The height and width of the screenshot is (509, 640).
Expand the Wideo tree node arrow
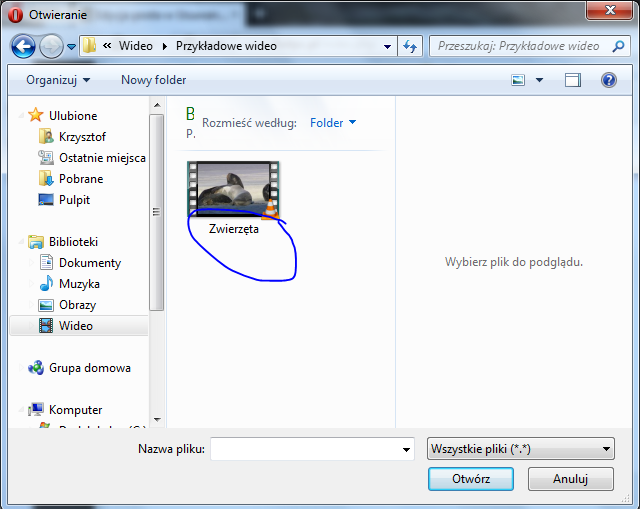31,326
